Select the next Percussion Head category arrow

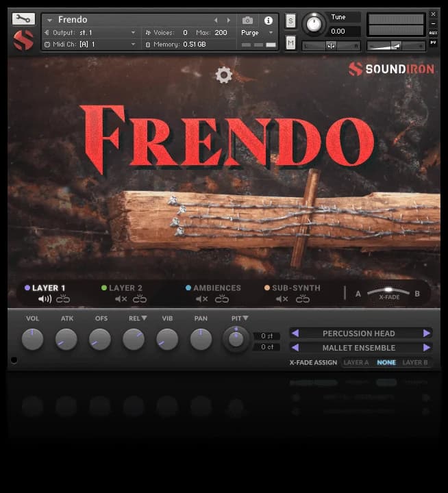coord(427,333)
